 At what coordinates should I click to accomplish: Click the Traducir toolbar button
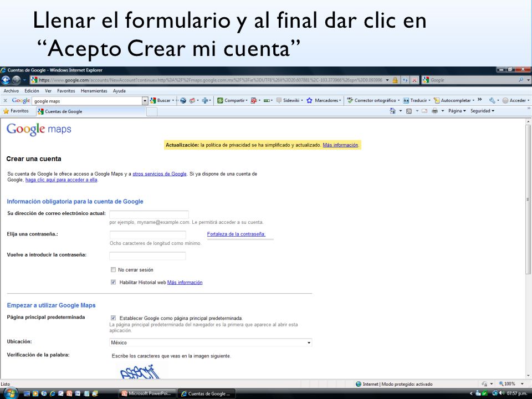pyautogui.click(x=416, y=100)
